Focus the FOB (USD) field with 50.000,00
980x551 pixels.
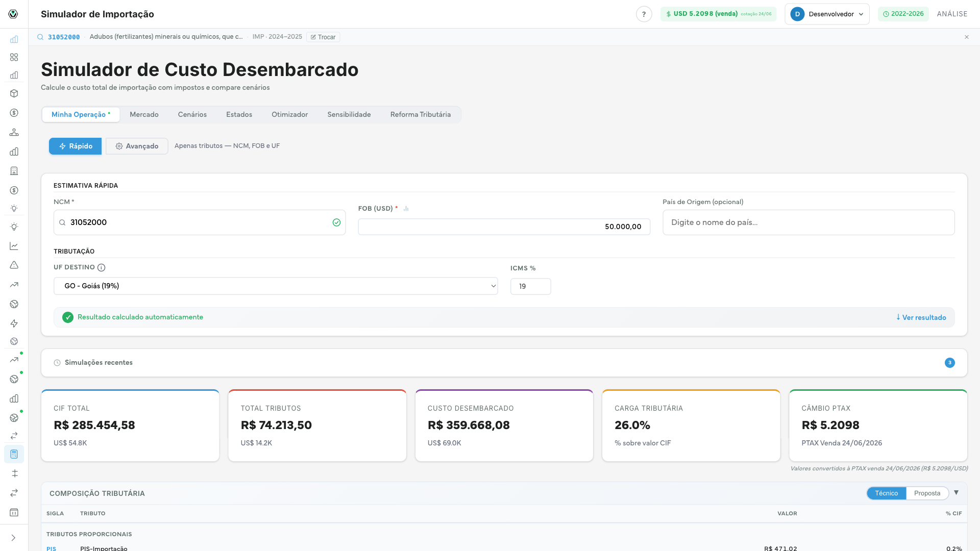point(504,227)
